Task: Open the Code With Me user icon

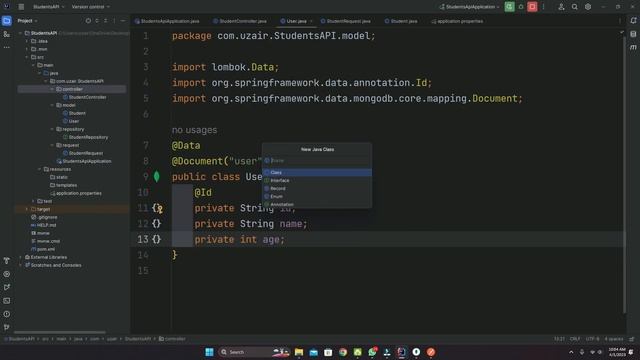Action: coord(561,7)
